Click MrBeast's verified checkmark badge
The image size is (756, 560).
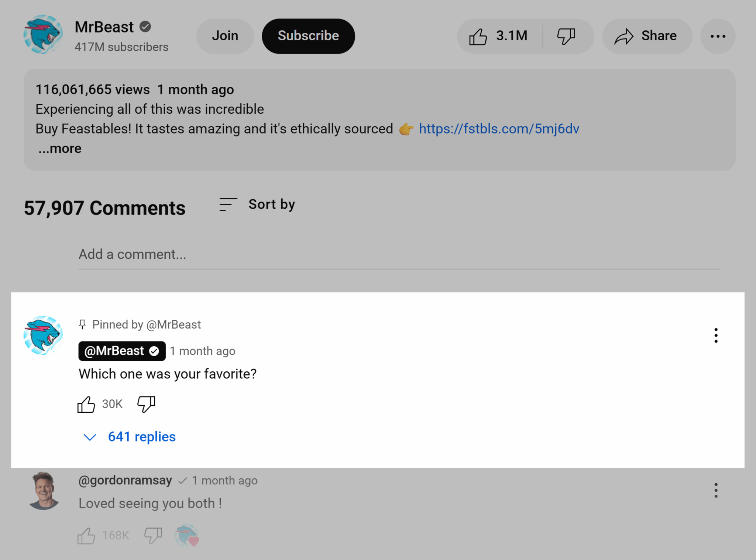coord(145,26)
